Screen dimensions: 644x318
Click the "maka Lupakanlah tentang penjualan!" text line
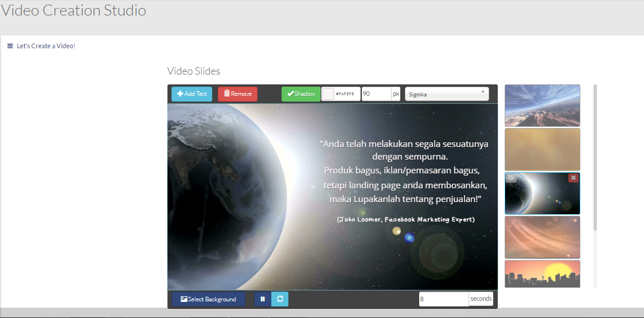click(405, 199)
